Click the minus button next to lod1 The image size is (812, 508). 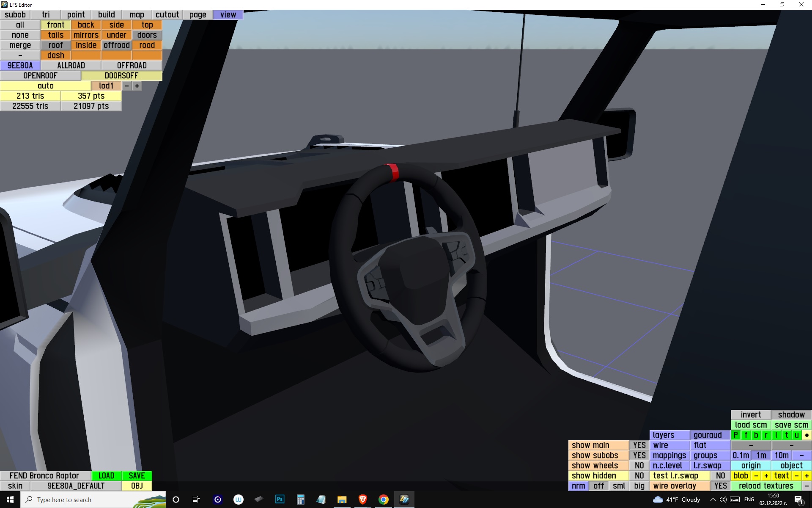127,86
